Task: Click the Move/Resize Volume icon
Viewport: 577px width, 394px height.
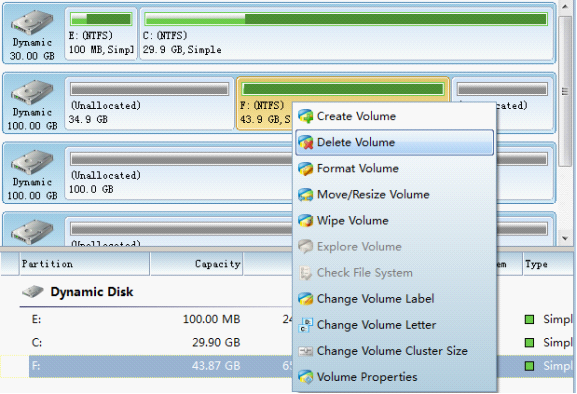Action: pyautogui.click(x=305, y=195)
